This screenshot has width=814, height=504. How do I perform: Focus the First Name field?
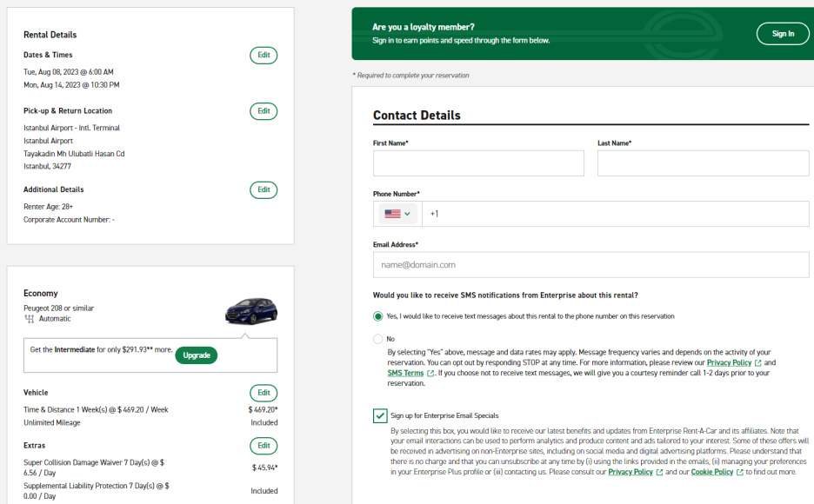coord(478,163)
